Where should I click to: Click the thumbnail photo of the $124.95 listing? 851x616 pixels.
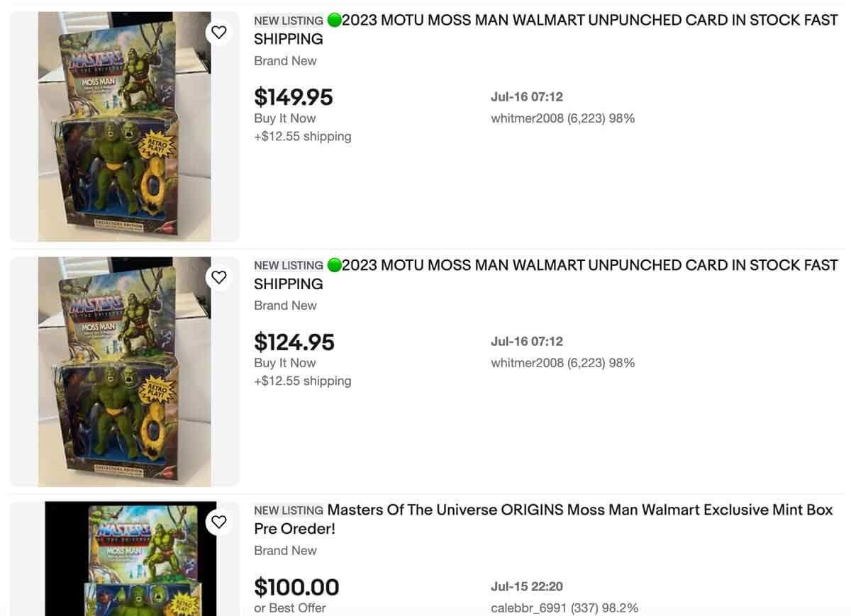click(x=125, y=369)
